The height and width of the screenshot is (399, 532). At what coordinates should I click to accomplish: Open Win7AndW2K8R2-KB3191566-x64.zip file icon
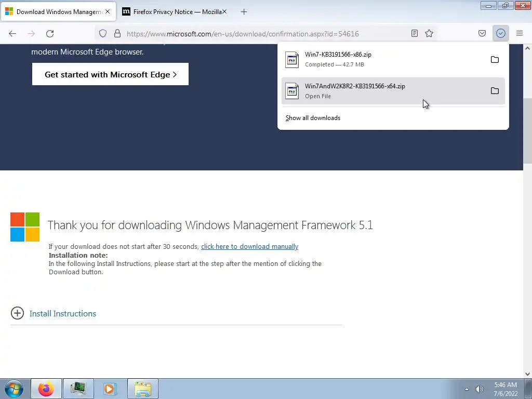(292, 91)
